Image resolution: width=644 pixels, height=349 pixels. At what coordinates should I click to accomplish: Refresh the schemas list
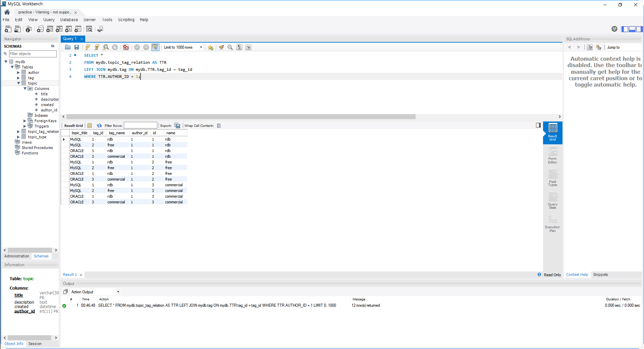click(53, 46)
